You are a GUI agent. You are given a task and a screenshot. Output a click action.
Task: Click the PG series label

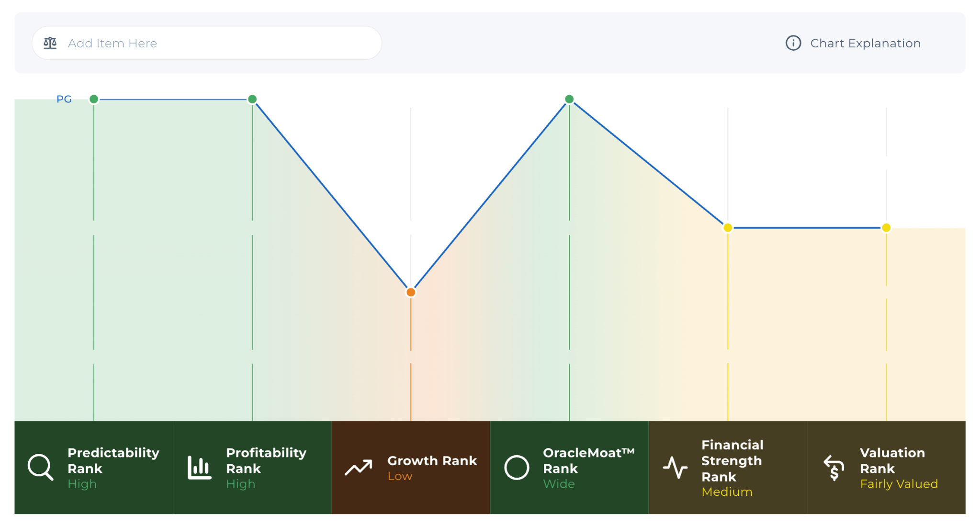click(64, 99)
